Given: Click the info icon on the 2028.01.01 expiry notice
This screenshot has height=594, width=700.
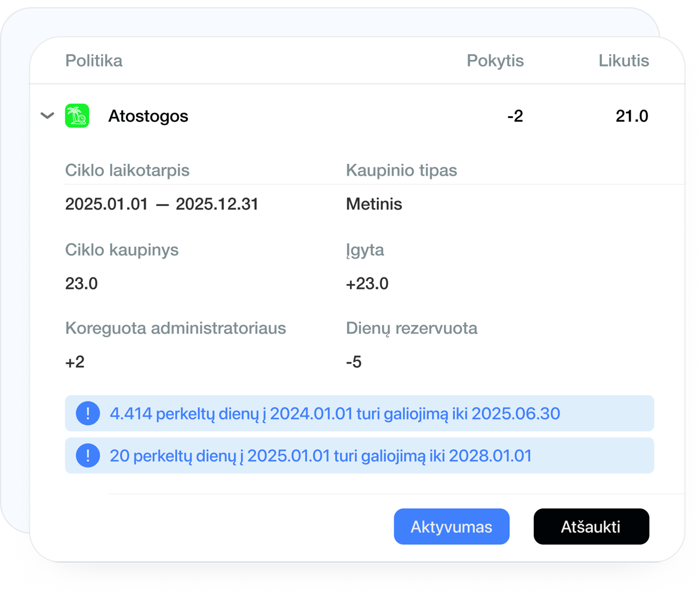Looking at the screenshot, I should (87, 455).
